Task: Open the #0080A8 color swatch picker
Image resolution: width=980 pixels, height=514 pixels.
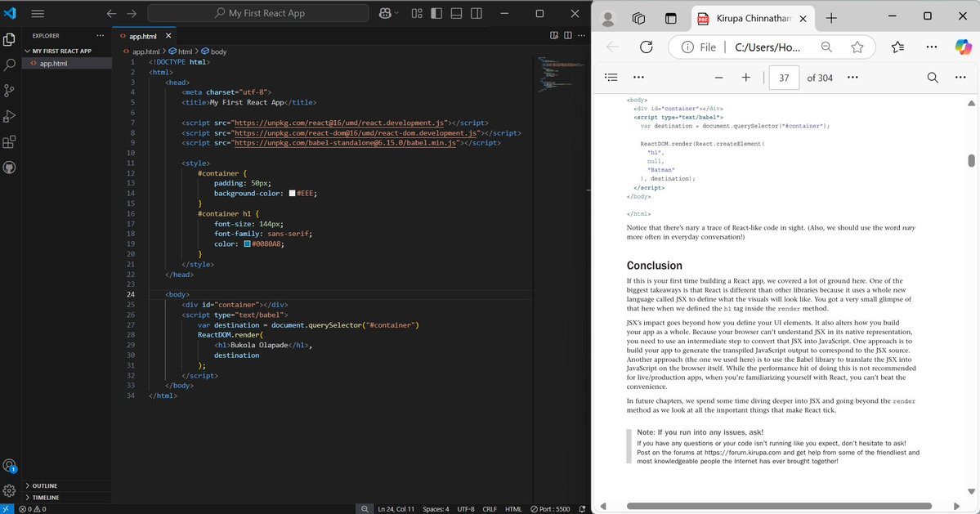Action: (x=247, y=244)
